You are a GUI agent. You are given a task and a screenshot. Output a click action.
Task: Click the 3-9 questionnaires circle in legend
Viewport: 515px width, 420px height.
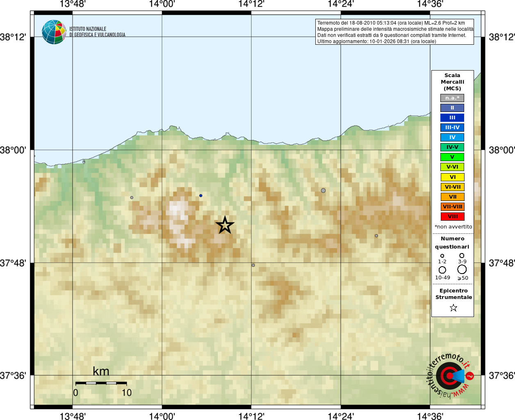point(462,256)
